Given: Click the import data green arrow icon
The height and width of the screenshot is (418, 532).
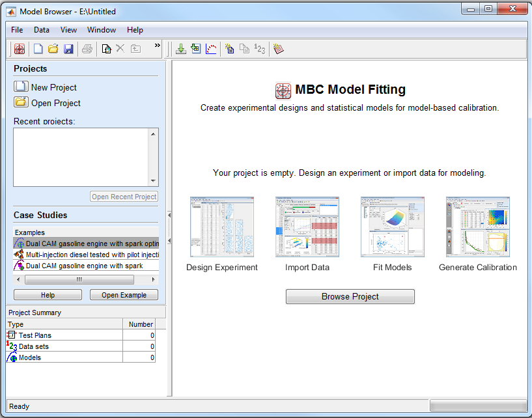Looking at the screenshot, I should pyautogui.click(x=181, y=49).
